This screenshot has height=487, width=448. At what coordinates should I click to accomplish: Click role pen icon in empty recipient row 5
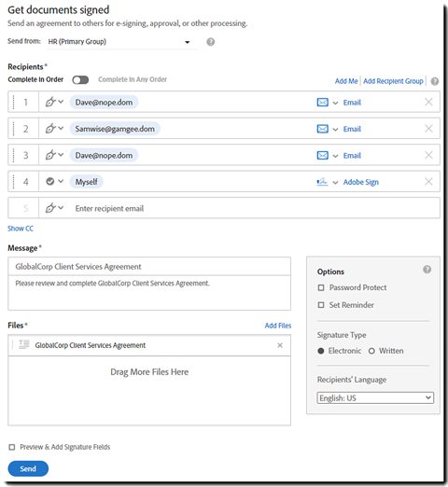click(x=50, y=208)
